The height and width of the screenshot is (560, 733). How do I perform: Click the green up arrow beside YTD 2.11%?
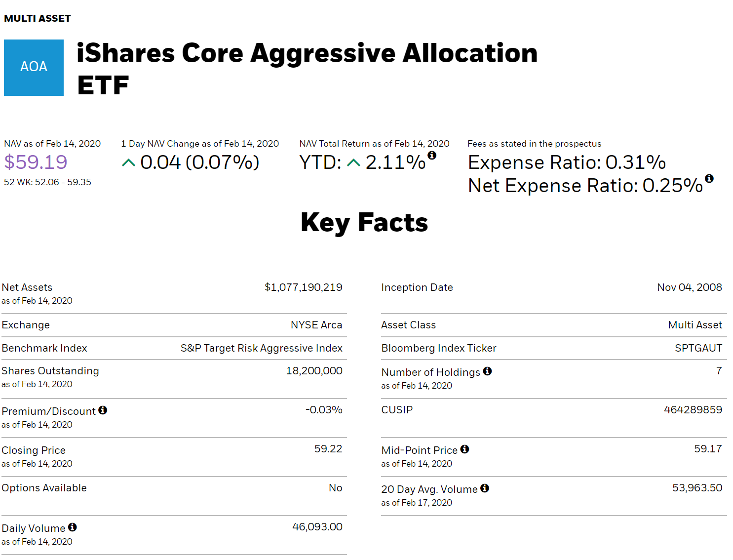353,163
